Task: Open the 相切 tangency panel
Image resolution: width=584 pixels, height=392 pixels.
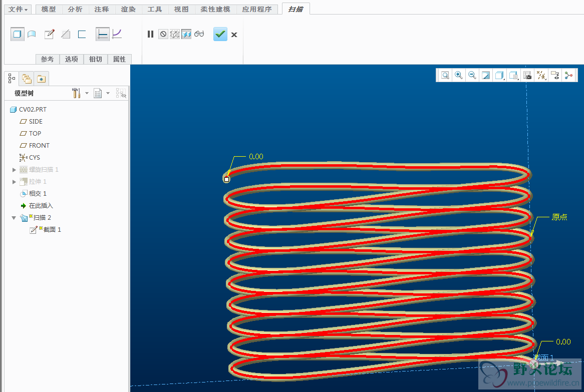Action: click(x=95, y=59)
